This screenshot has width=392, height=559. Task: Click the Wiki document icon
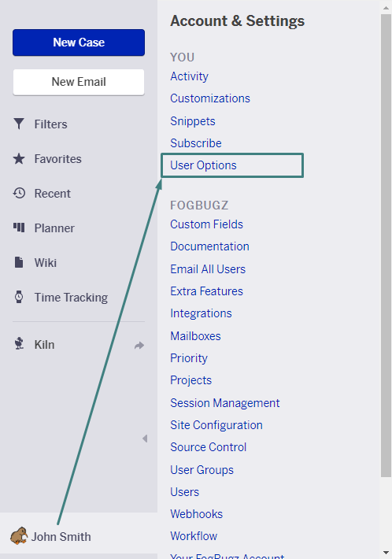click(x=19, y=262)
